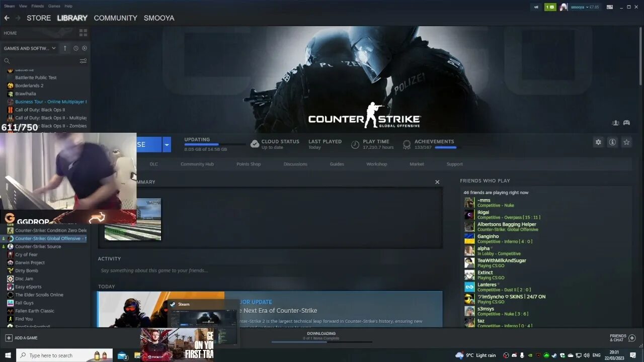The width and height of the screenshot is (644, 362).
Task: Open the controller support icon on banner
Action: [626, 123]
